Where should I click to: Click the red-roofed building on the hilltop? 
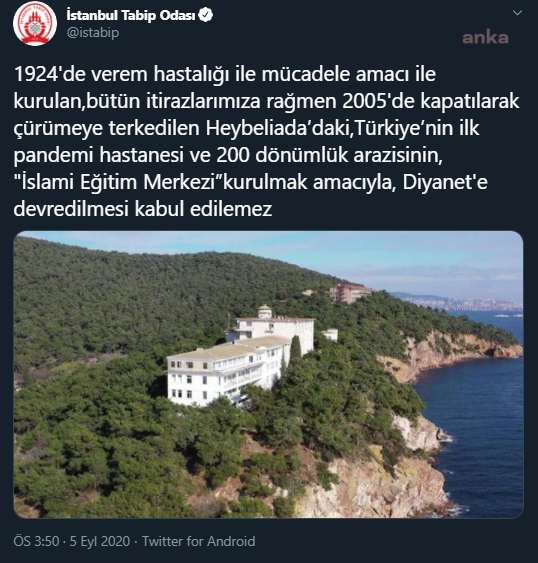(350, 293)
